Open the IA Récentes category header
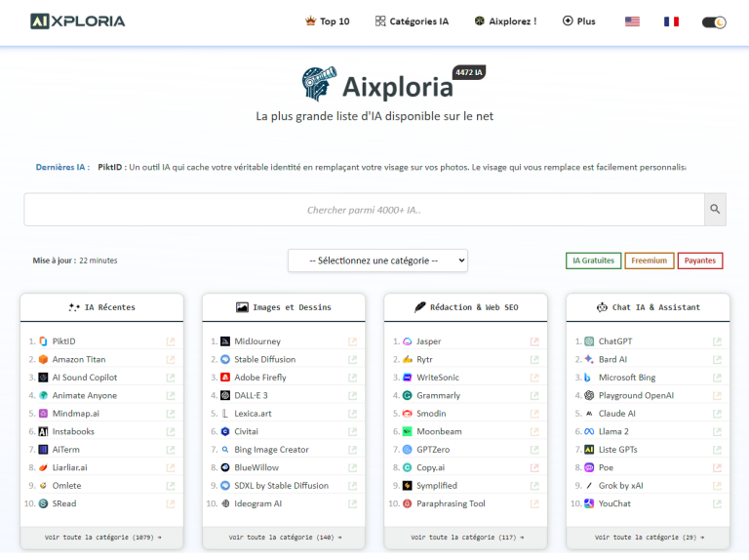Image resolution: width=749 pixels, height=560 pixels. 101,307
